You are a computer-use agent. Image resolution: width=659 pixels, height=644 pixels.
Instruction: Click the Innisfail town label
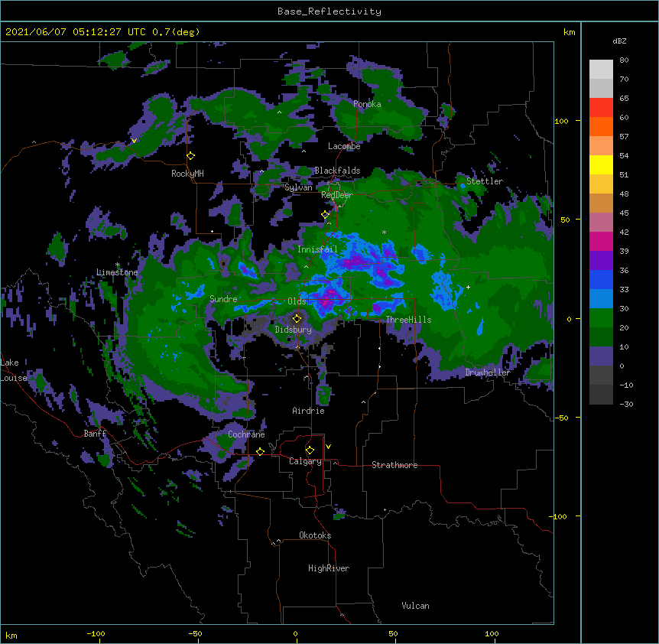click(317, 249)
